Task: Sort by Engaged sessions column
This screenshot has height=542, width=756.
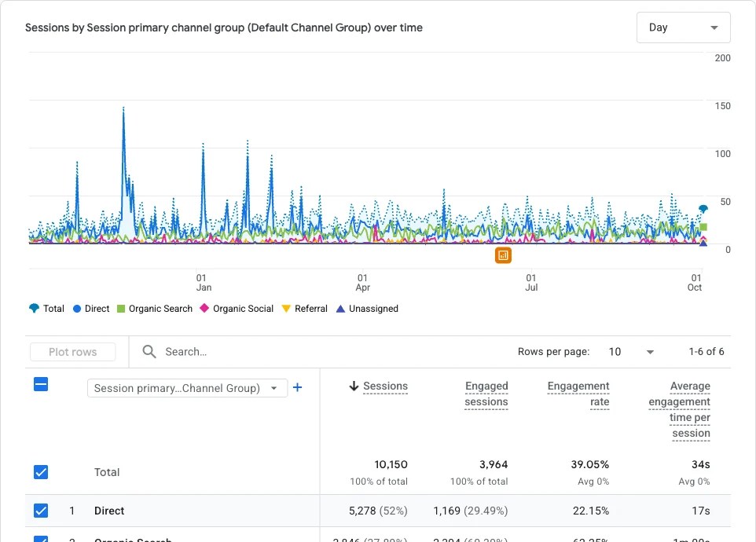Action: point(486,394)
